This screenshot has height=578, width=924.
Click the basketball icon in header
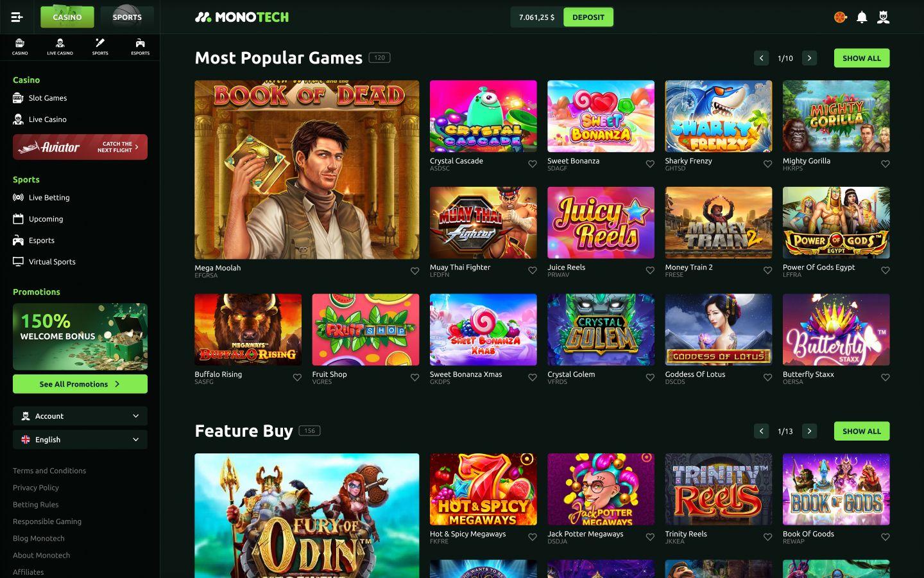point(840,17)
